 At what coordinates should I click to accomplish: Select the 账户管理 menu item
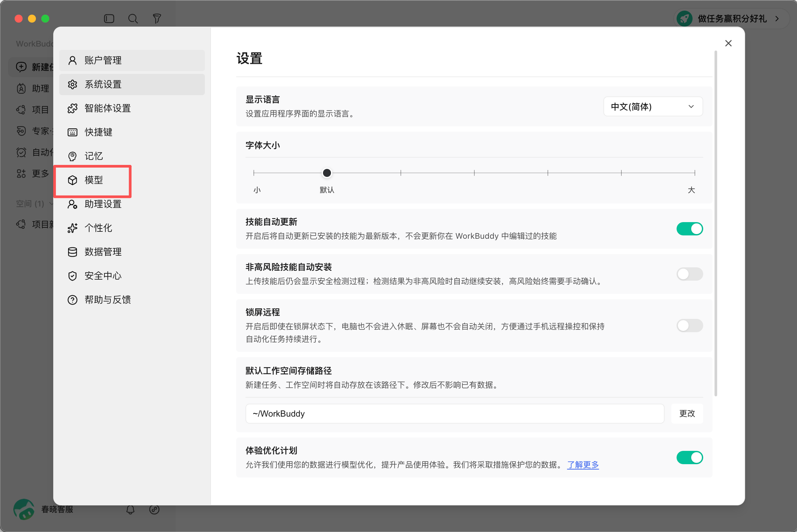click(132, 61)
